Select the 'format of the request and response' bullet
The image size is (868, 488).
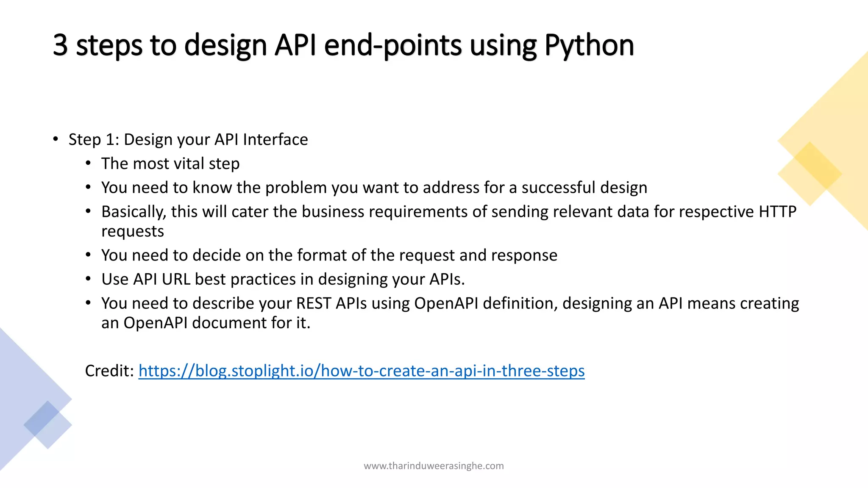(329, 255)
